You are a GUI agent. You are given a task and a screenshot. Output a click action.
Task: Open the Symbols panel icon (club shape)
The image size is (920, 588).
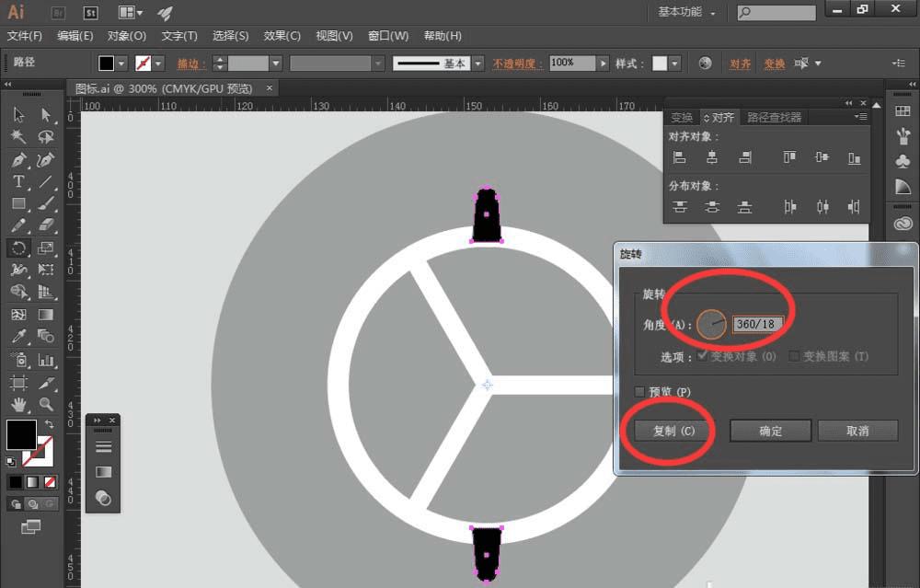(x=903, y=161)
